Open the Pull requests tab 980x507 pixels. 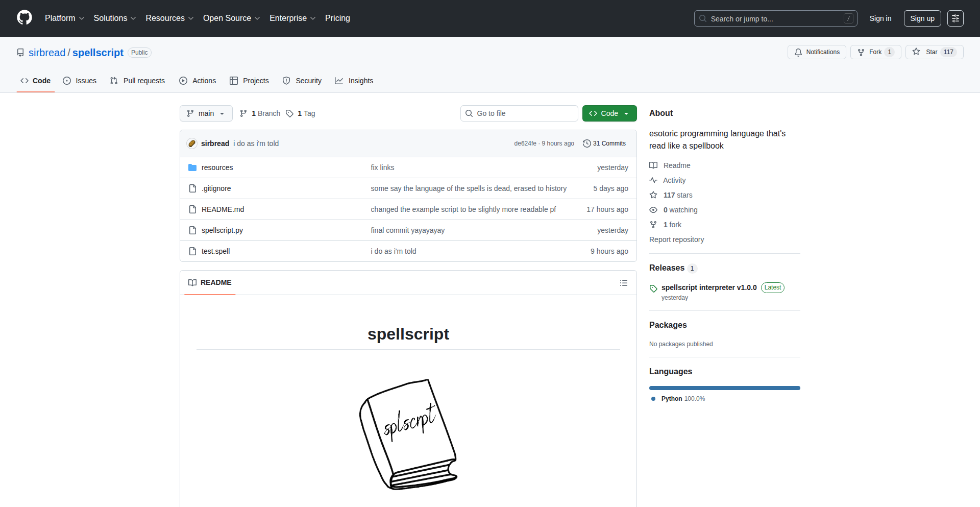click(x=137, y=81)
